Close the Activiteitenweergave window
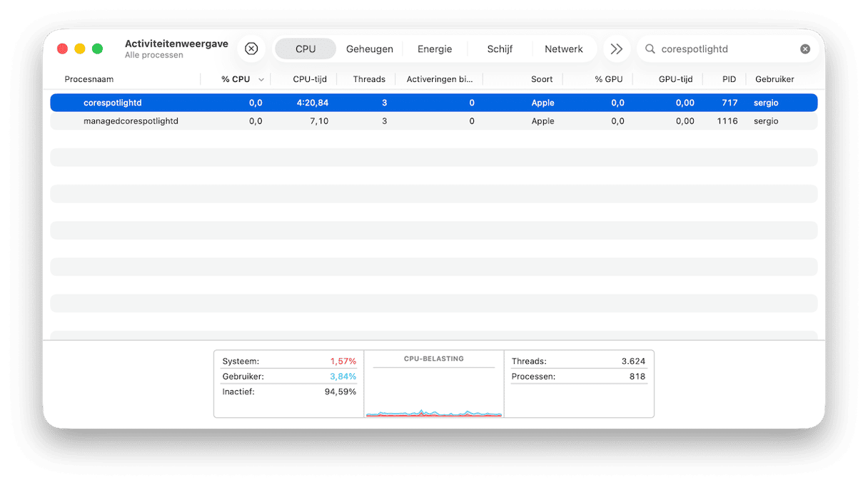 click(62, 48)
